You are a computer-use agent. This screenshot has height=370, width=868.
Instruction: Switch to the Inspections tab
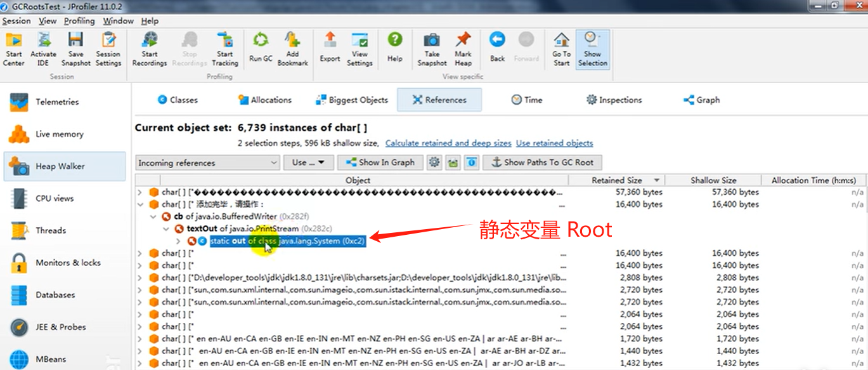(x=614, y=100)
